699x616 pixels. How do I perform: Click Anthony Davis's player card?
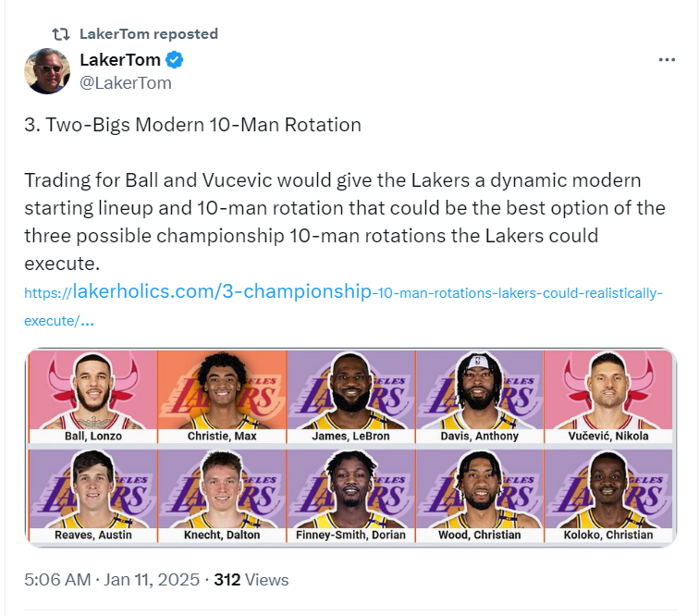[x=479, y=397]
